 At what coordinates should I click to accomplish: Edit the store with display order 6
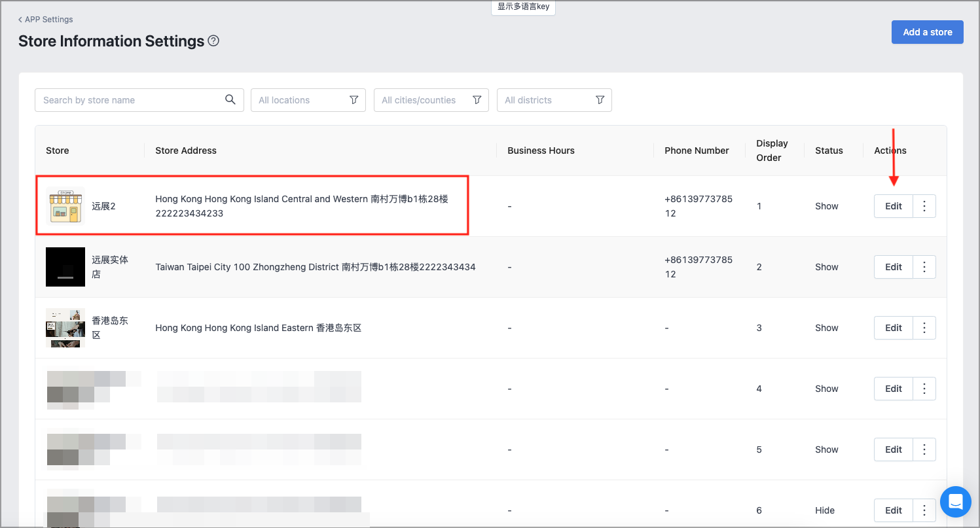click(894, 510)
